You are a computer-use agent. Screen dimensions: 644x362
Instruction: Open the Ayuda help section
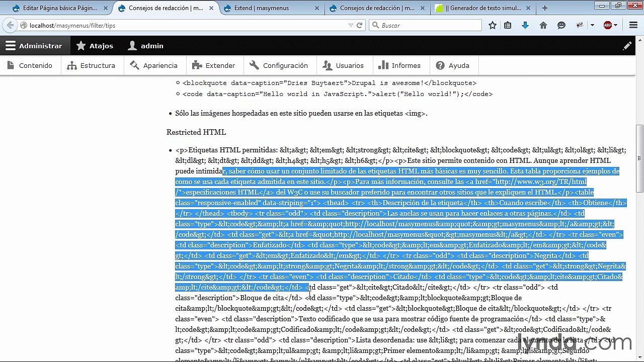[x=453, y=65]
